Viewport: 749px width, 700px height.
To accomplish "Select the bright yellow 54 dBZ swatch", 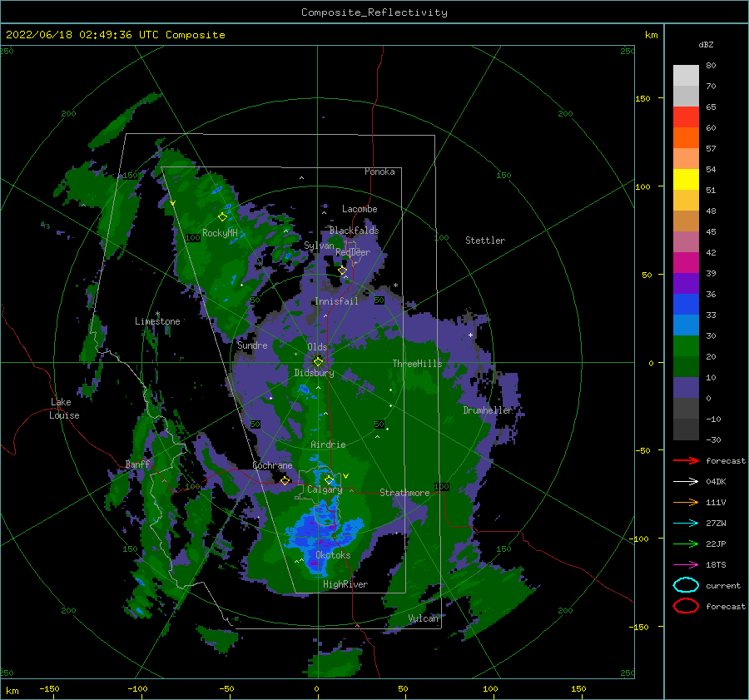I will (x=686, y=179).
